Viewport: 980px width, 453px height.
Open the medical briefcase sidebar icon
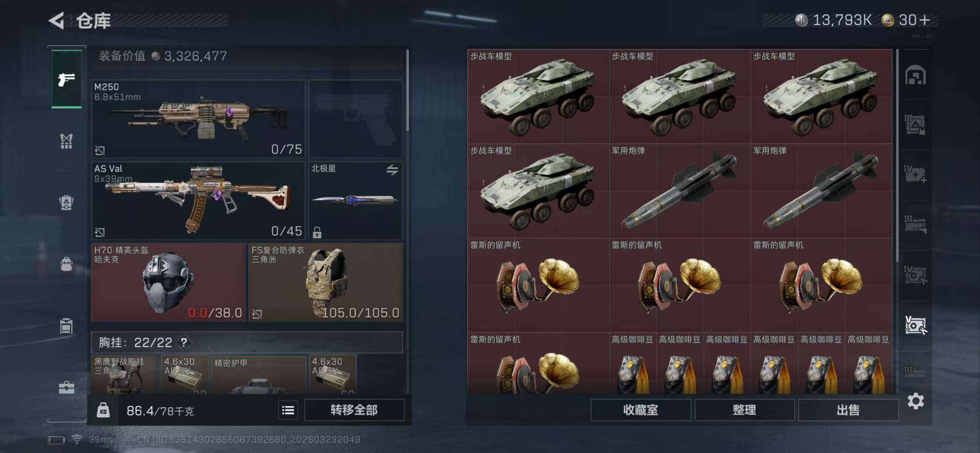pos(66,387)
